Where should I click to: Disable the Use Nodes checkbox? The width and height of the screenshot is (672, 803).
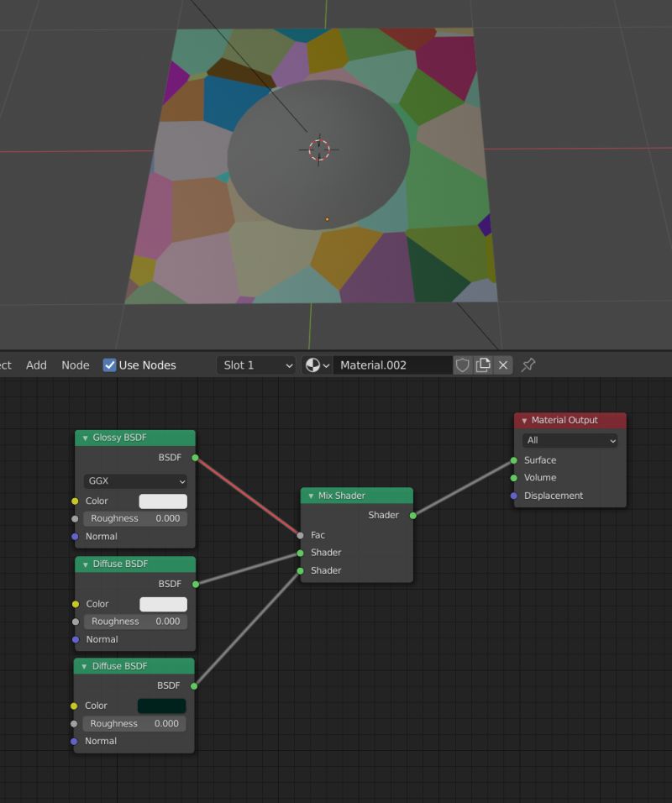(x=108, y=365)
